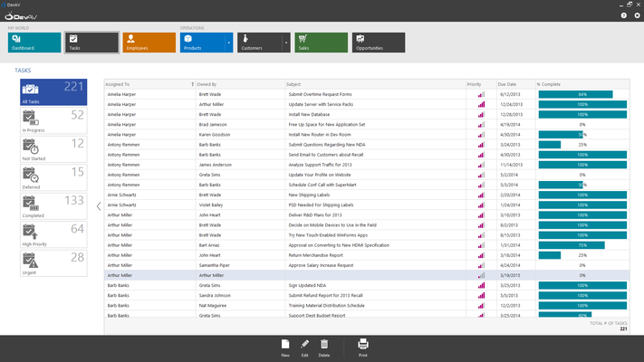Image resolution: width=644 pixels, height=362 pixels.
Task: Click 25% progress bar for Return Merchandise Report
Action: pyautogui.click(x=550, y=255)
